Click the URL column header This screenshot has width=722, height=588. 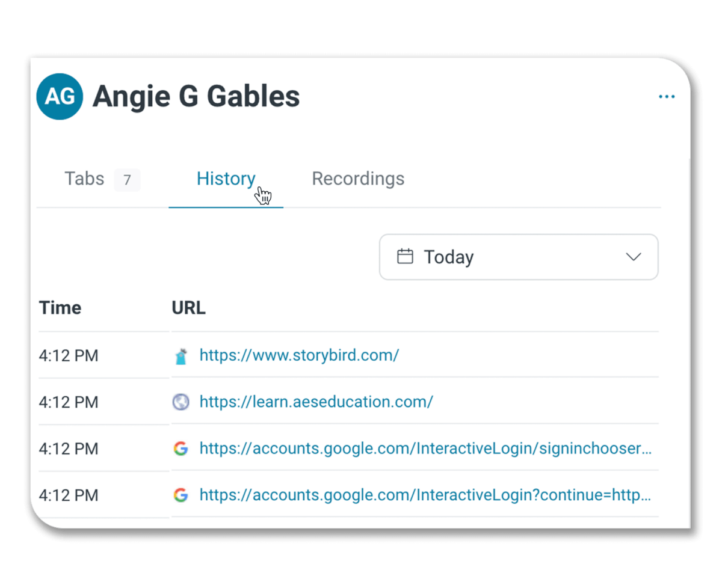pos(188,308)
